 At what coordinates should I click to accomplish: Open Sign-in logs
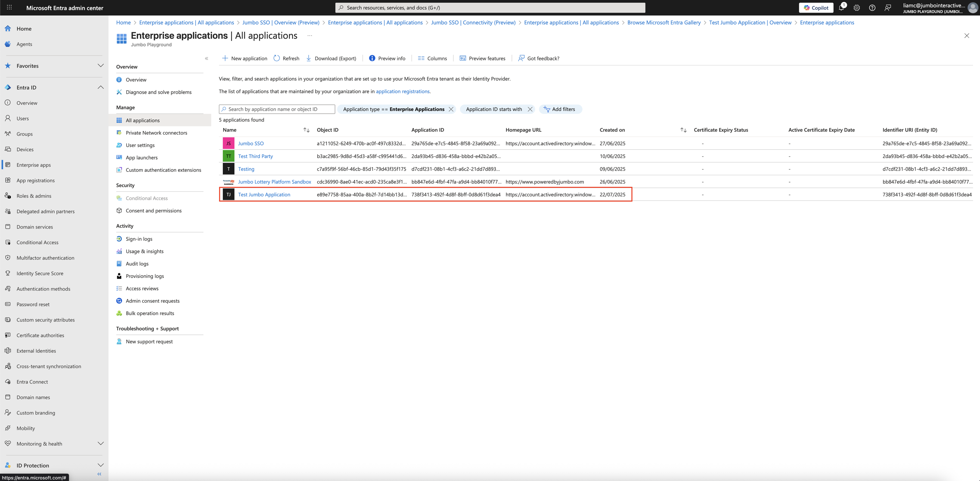coord(139,239)
